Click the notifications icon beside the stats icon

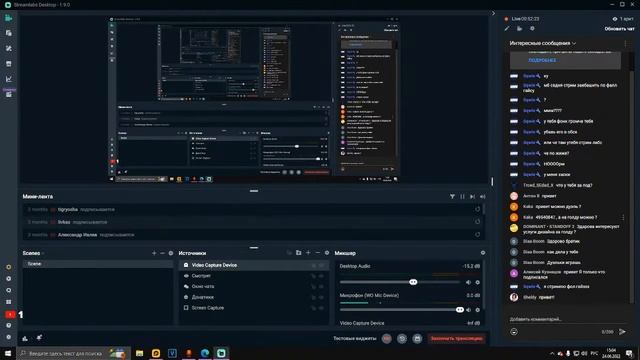[x=39, y=338]
